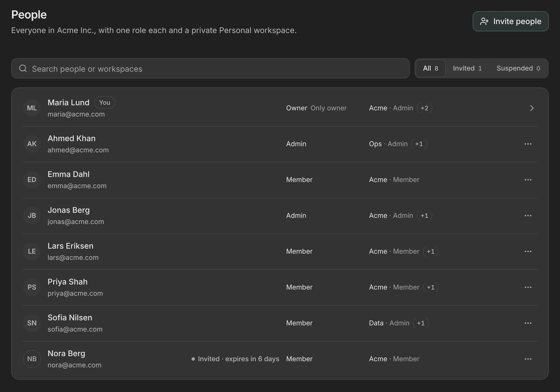Click Sofia Nilsen's Member role label
This screenshot has height=392, width=560.
click(x=299, y=323)
